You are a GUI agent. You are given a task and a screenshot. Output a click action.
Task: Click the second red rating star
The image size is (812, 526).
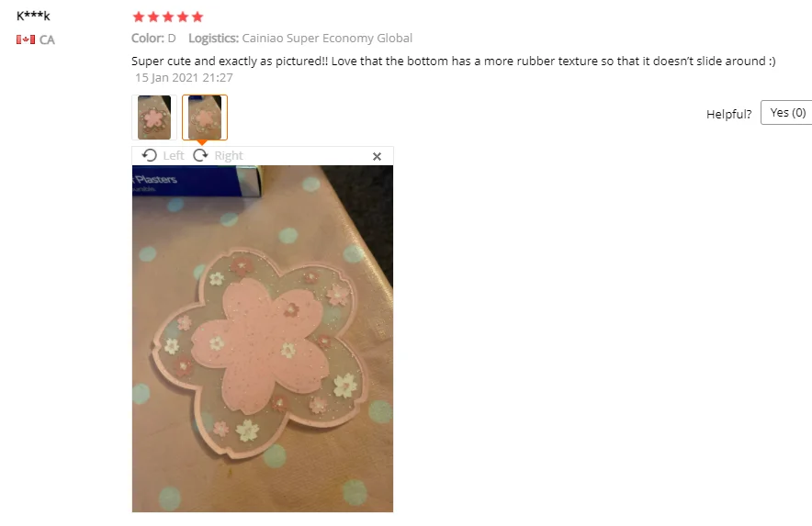[x=153, y=17]
